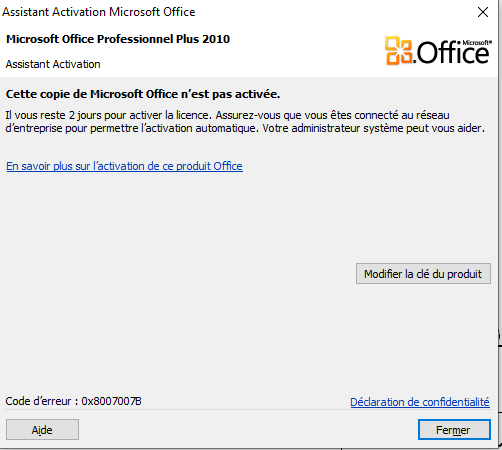Click the bold message that Office isn't activated
The width and height of the screenshot is (502, 450).
click(x=143, y=94)
